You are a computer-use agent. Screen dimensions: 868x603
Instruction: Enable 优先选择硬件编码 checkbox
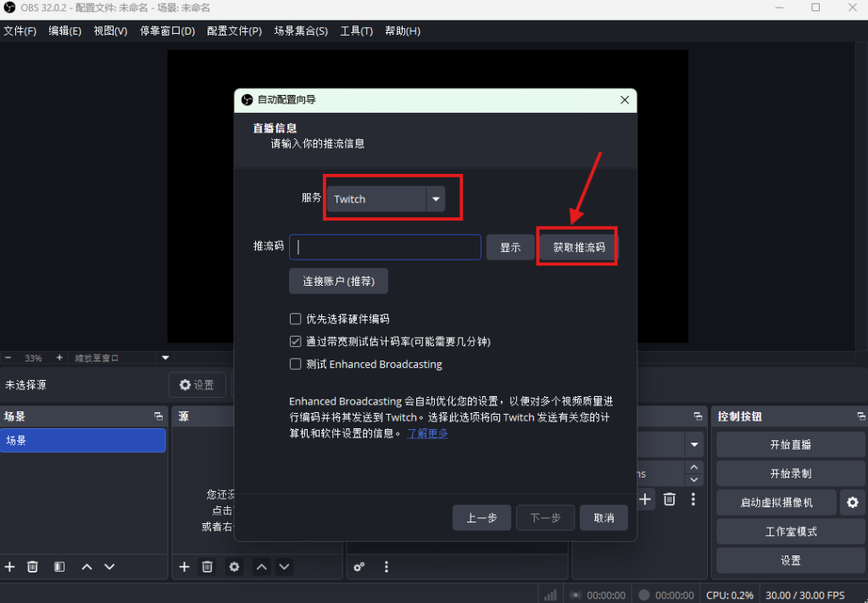click(x=296, y=320)
